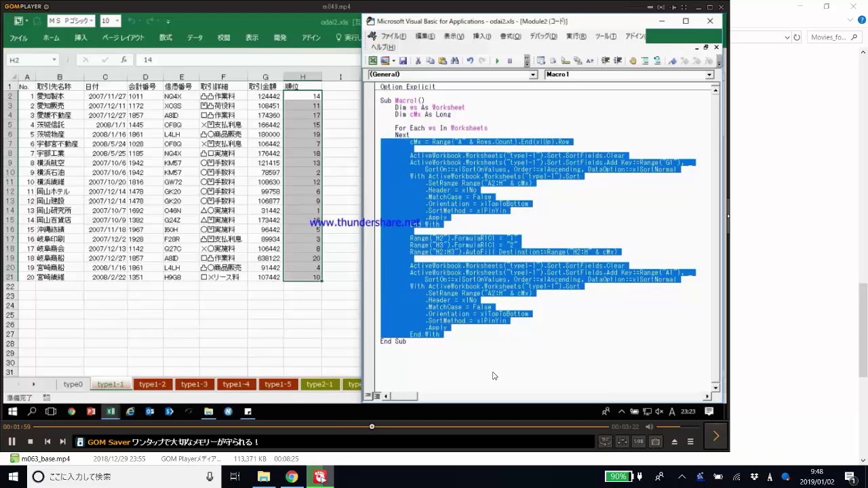Expand the (General) object dropdown
868x488 pixels.
pos(533,75)
